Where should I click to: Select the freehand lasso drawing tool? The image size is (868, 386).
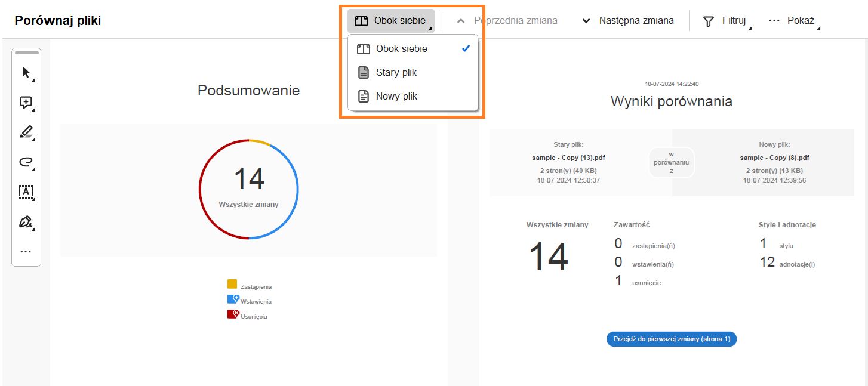[x=26, y=162]
